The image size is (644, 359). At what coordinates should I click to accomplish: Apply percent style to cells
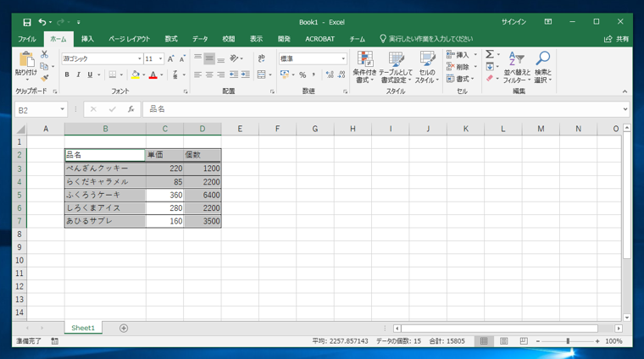[303, 75]
